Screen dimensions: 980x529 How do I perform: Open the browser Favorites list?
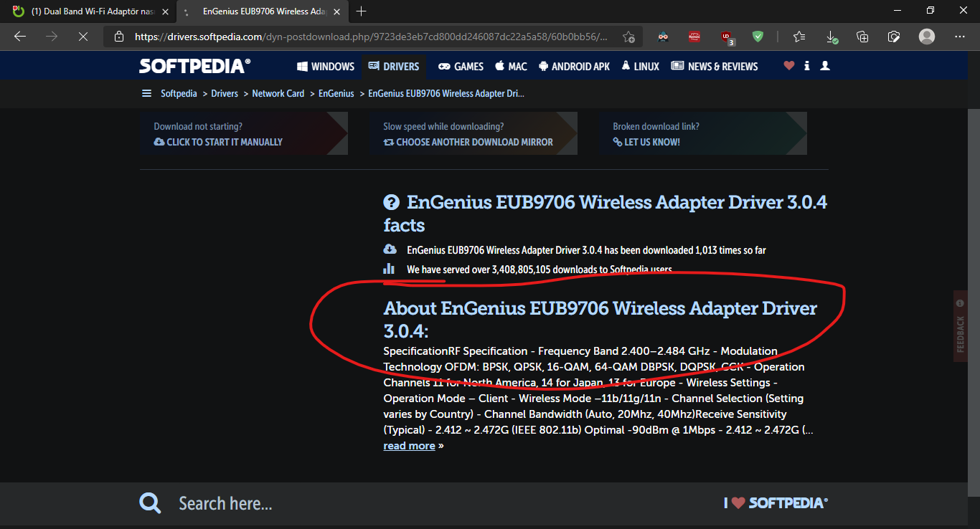[800, 37]
